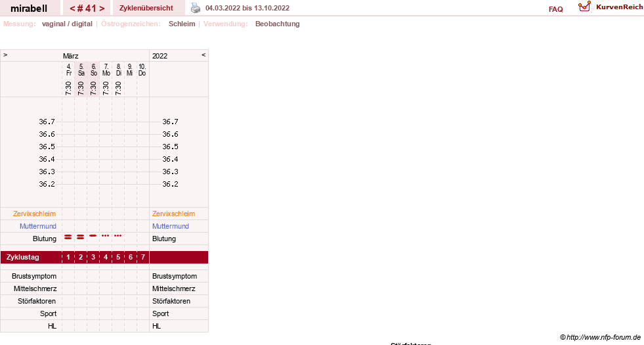Click the date range 04.03.2022 bis 13.10.2022
644x345 pixels.
(x=247, y=8)
